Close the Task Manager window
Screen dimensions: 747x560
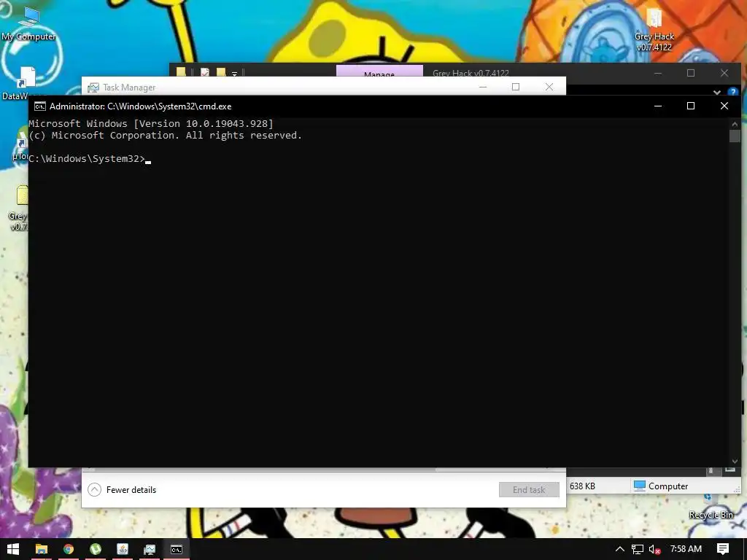pyautogui.click(x=549, y=87)
